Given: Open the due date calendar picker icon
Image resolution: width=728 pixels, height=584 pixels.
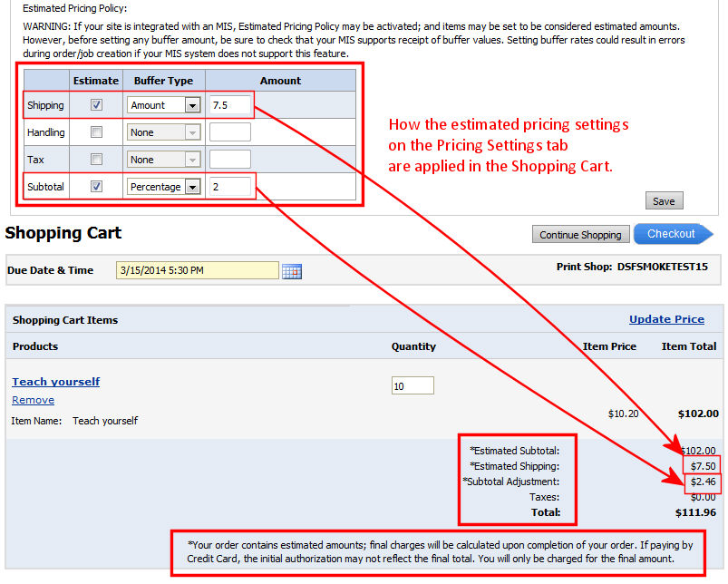Looking at the screenshot, I should (291, 271).
